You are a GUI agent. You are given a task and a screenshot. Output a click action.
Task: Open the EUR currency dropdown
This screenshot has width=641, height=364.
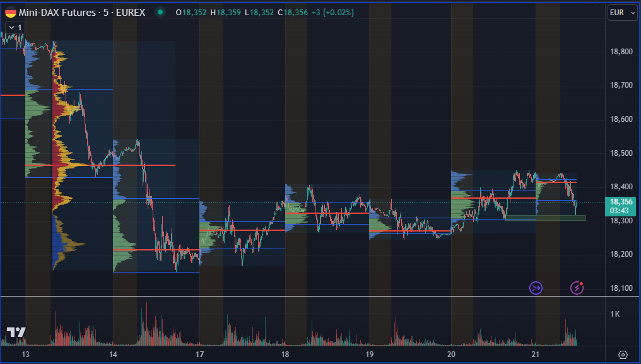[x=622, y=12]
